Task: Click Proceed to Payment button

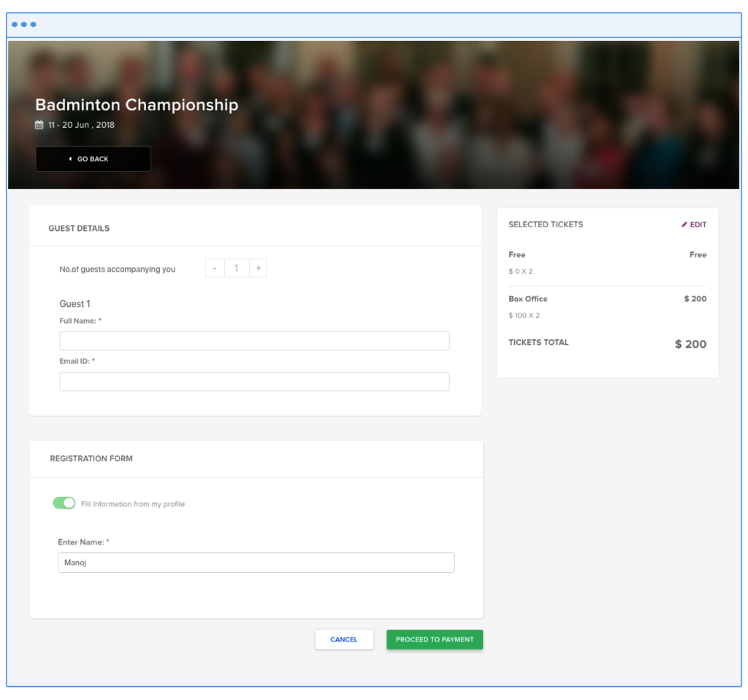Action: (x=435, y=639)
